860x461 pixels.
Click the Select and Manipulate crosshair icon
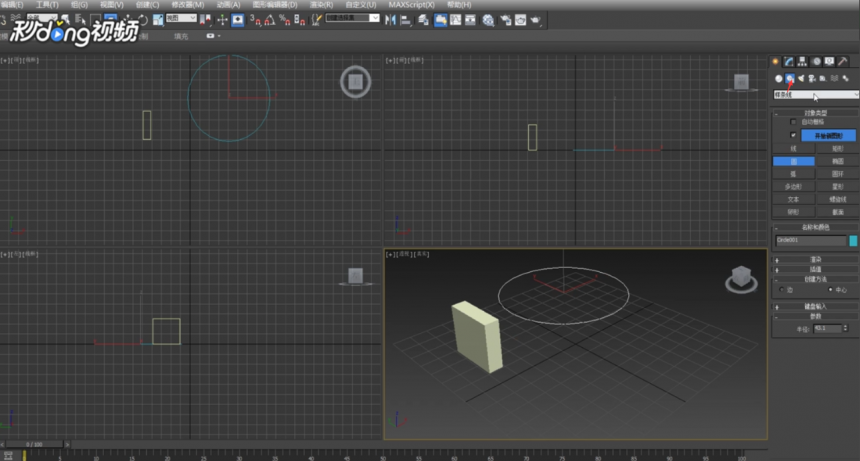coord(222,20)
